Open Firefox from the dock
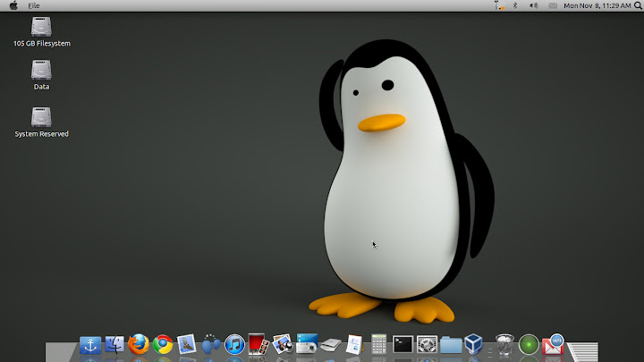The image size is (644, 362). pos(138,344)
